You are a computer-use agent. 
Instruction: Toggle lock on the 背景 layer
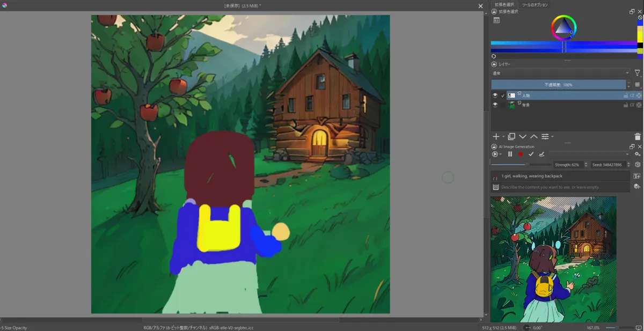click(626, 105)
